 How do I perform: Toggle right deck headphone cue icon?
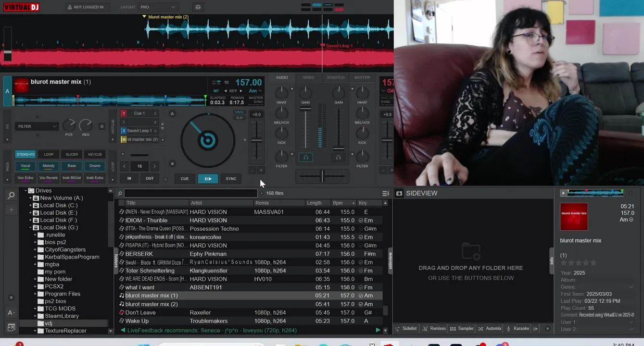pos(339,158)
